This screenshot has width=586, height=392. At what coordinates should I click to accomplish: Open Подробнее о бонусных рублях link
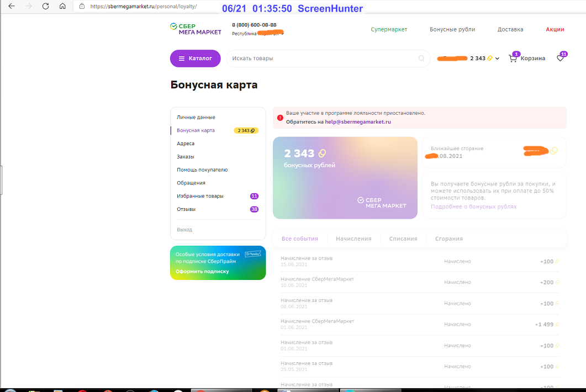[x=473, y=206]
